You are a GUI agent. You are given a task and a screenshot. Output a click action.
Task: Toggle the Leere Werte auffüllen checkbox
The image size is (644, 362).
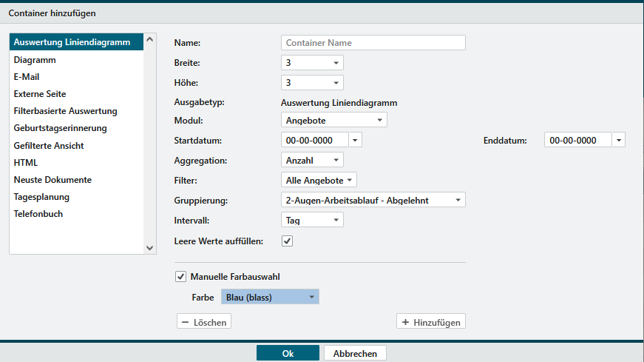coord(288,241)
